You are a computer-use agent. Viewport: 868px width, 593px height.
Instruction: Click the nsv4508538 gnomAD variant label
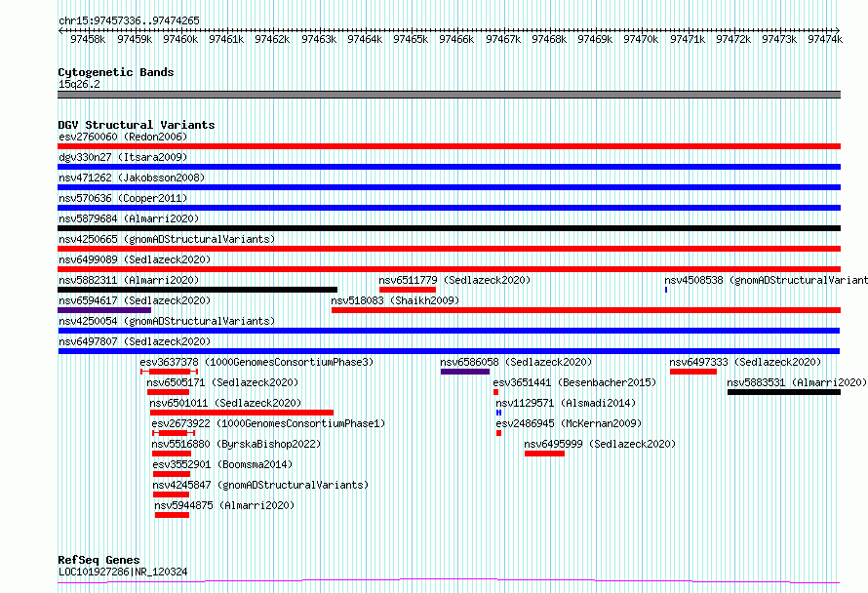pyautogui.click(x=767, y=280)
